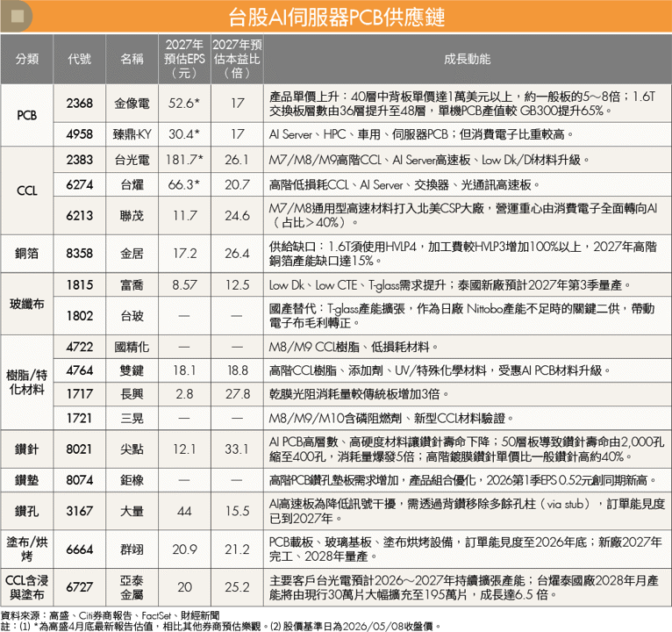672x632 pixels.
Task: Click stock code 4722
Action: [x=79, y=347]
